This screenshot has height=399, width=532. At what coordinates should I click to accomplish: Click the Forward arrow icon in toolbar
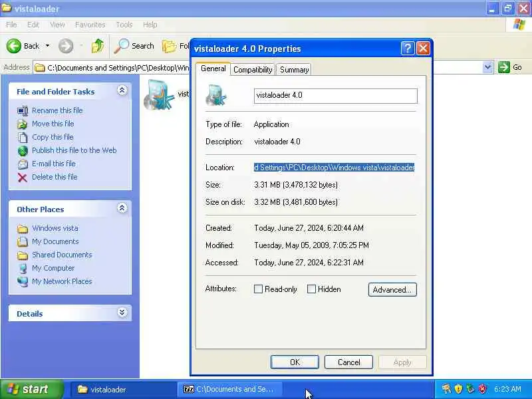tap(66, 46)
